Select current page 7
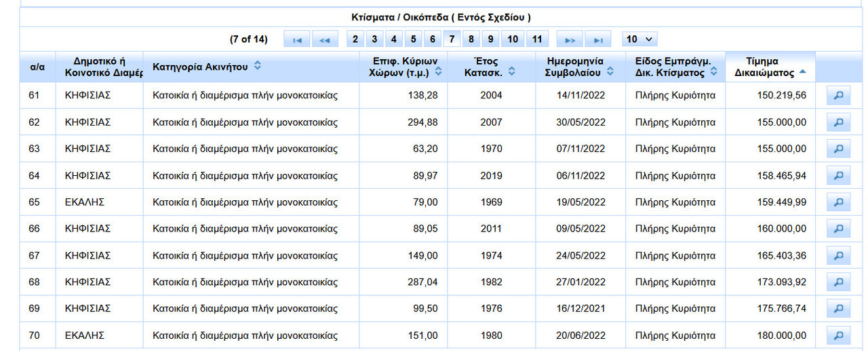The image size is (868, 351). (x=452, y=39)
